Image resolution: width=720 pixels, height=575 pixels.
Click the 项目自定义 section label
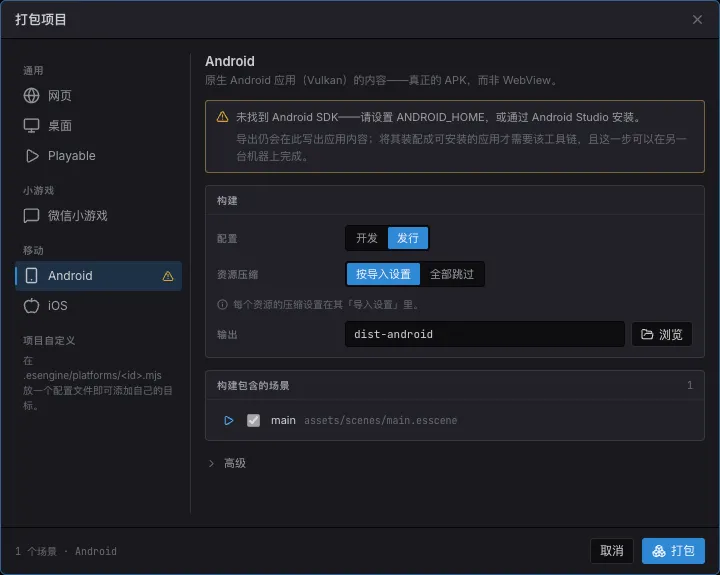click(x=49, y=340)
